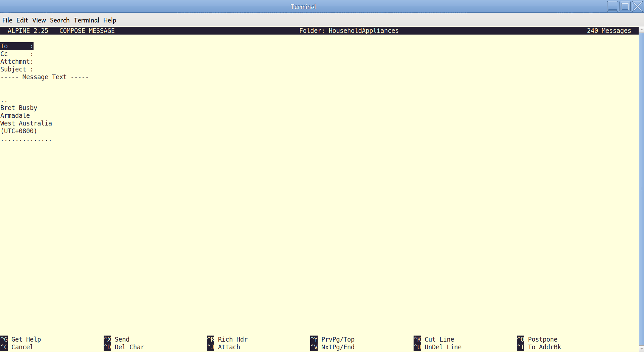Open the Search menu
This screenshot has height=352, width=644.
point(60,20)
